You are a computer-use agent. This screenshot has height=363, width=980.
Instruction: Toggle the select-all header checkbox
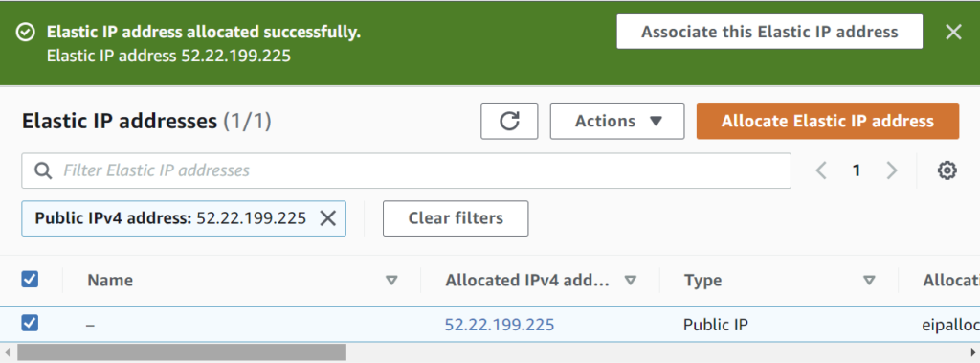pos(30,279)
